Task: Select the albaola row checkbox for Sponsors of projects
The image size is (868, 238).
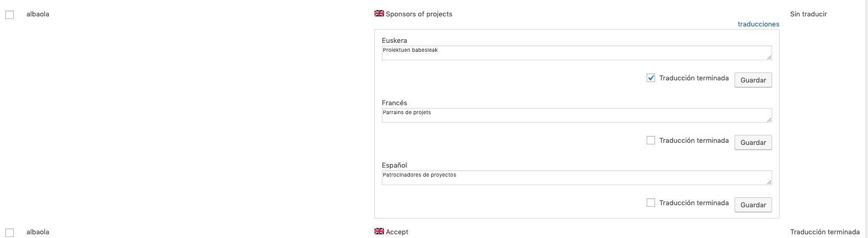Action: 10,15
